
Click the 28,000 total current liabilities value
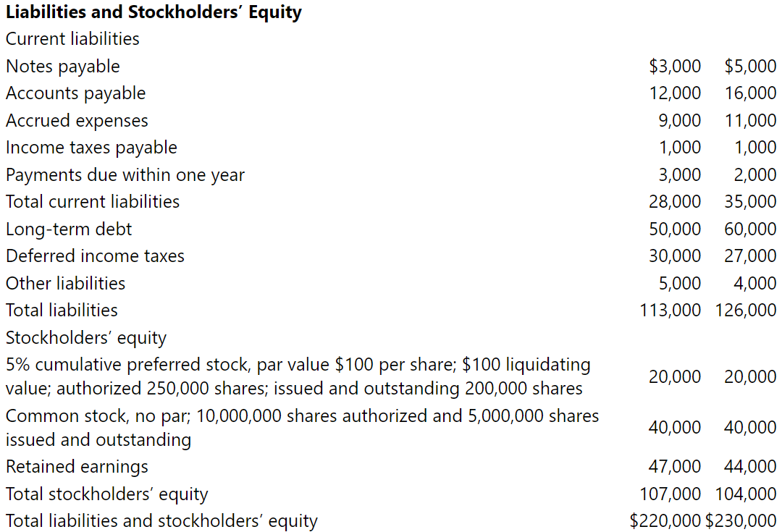pos(675,202)
